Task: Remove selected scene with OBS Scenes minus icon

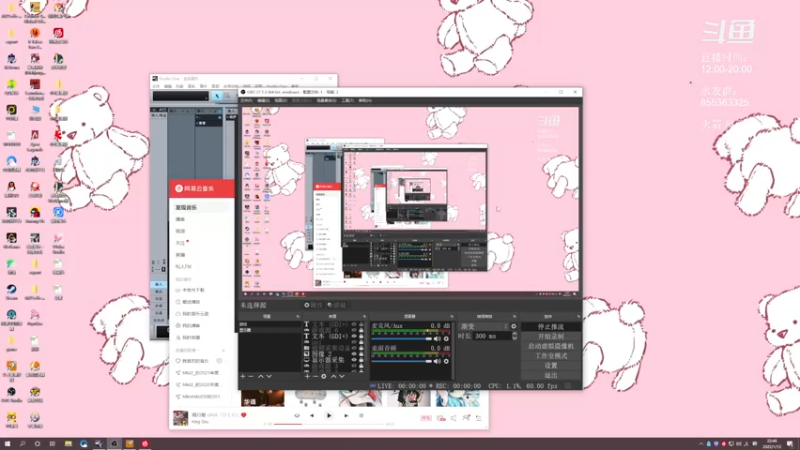Action: click(251, 377)
